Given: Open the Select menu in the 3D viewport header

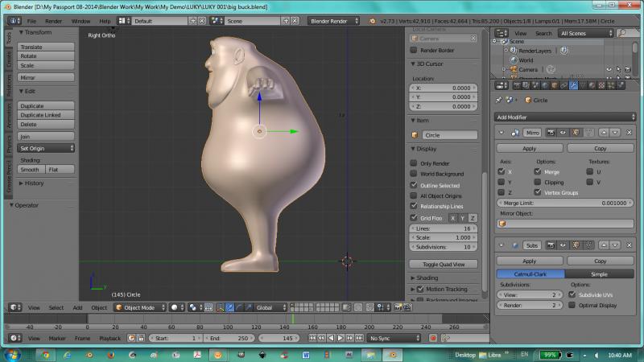Looking at the screenshot, I should pos(56,307).
